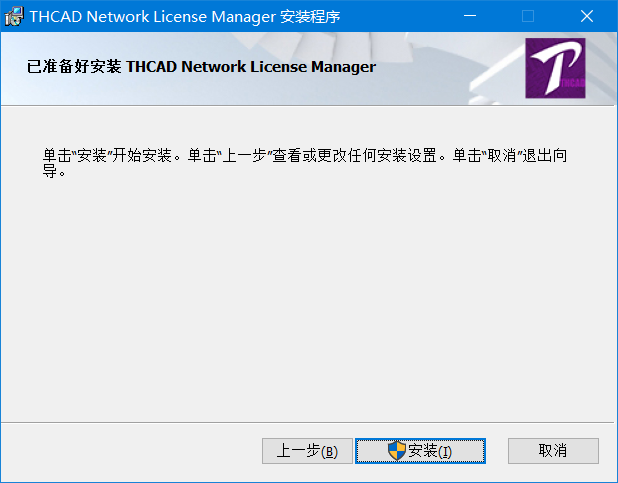This screenshot has height=483, width=618.
Task: Click the wrapped text line '导。'
Action: tap(54, 172)
